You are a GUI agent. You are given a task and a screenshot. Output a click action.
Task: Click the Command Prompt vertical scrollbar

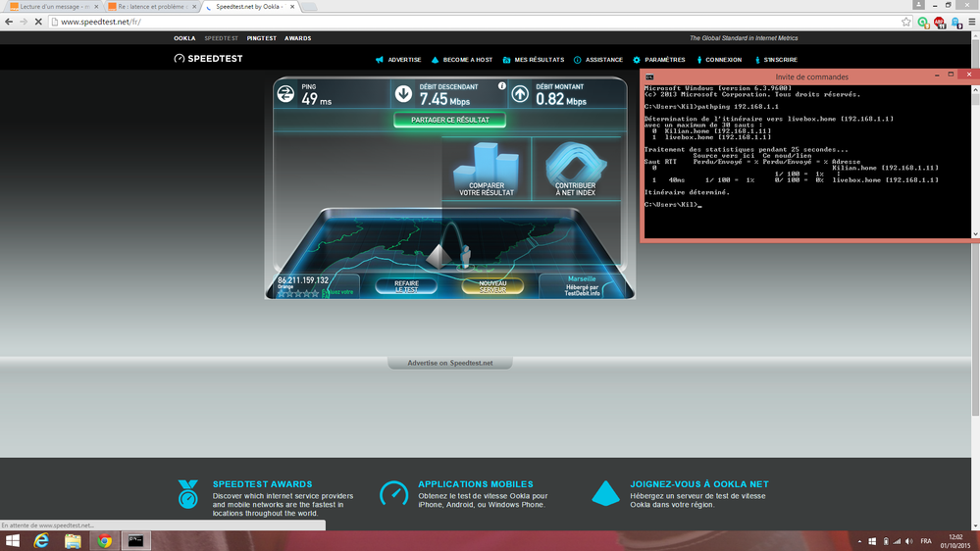tap(975, 163)
